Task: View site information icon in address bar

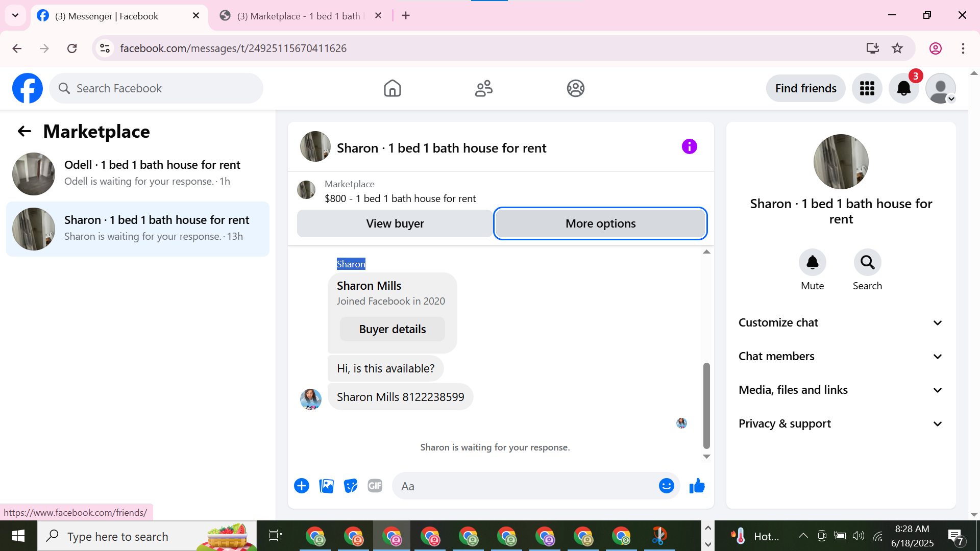Action: pos(105,48)
